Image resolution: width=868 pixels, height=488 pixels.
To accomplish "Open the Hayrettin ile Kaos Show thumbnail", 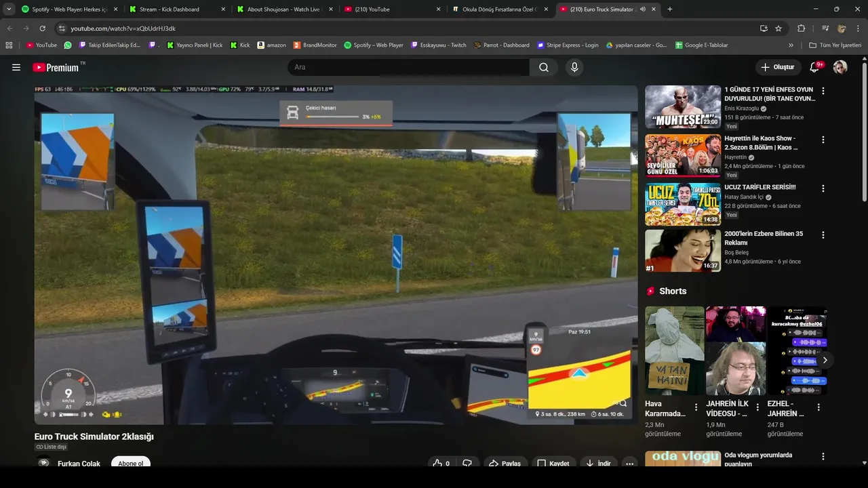I will (x=683, y=155).
